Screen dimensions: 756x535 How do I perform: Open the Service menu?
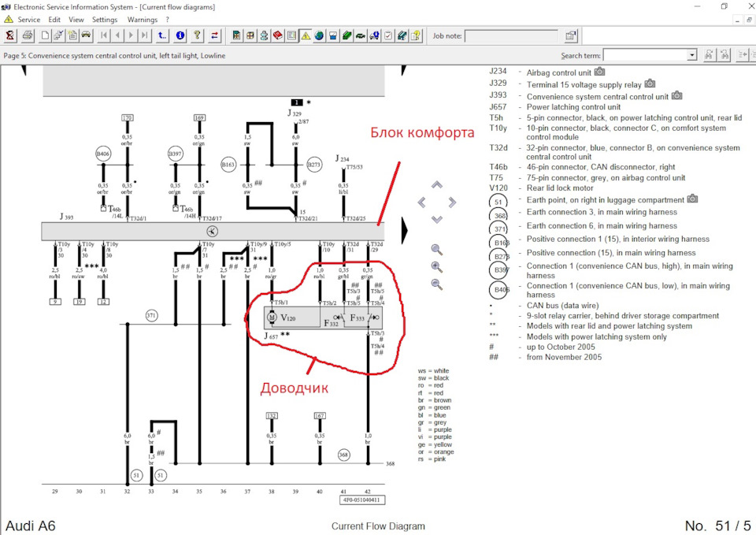[29, 20]
